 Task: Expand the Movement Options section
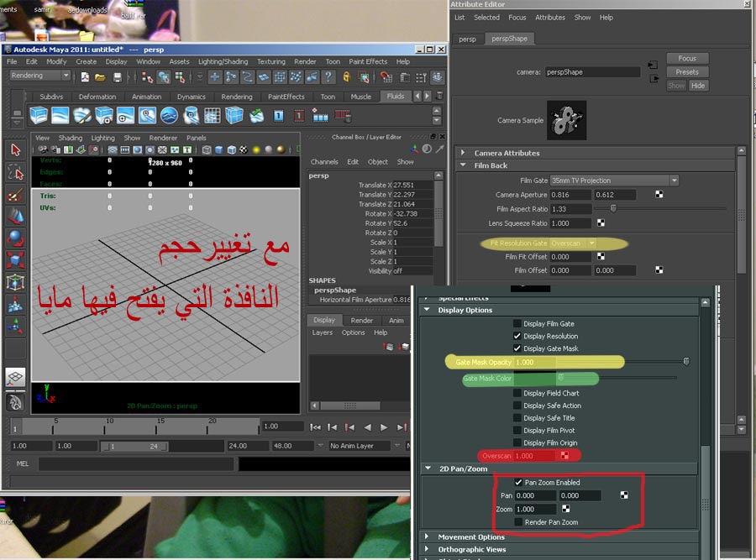click(x=427, y=536)
